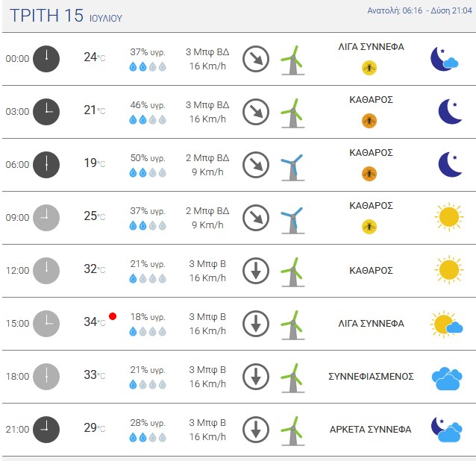Click the cloudy weather icon at 18:00

click(447, 378)
